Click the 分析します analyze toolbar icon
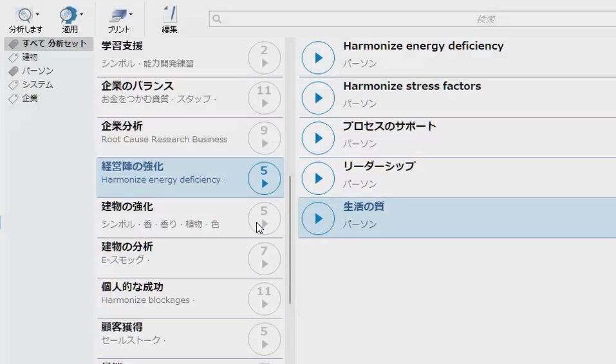This screenshot has height=364, width=616. (x=24, y=15)
